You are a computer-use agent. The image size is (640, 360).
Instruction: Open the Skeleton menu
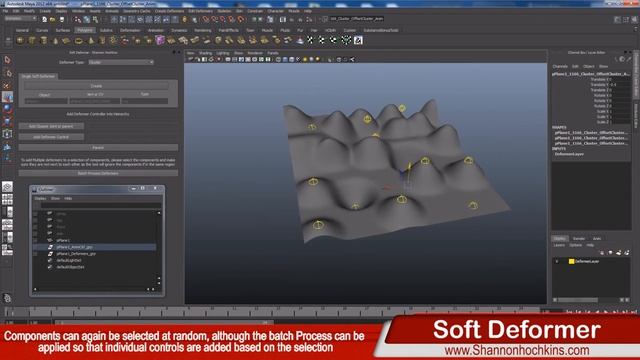224,11
